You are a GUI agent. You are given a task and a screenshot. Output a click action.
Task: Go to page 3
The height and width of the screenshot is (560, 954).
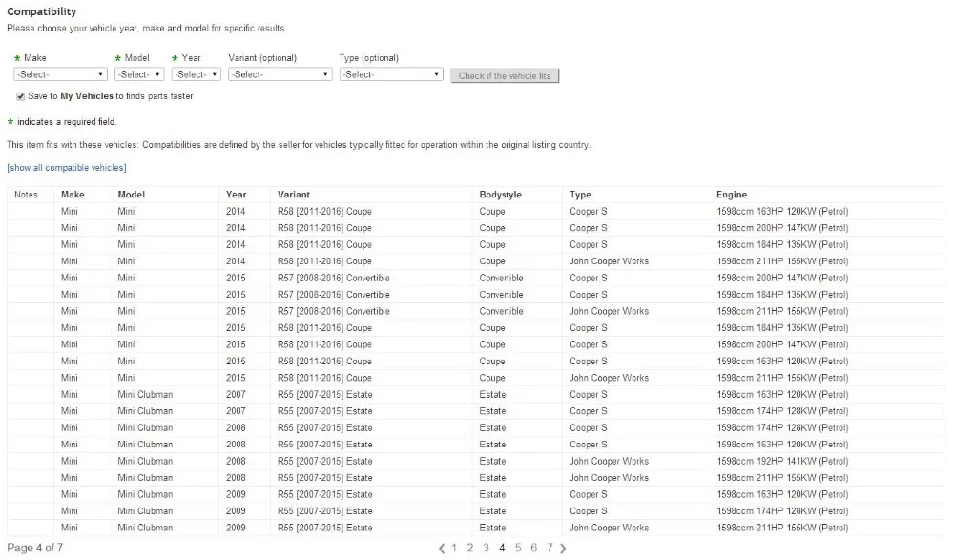tap(487, 548)
